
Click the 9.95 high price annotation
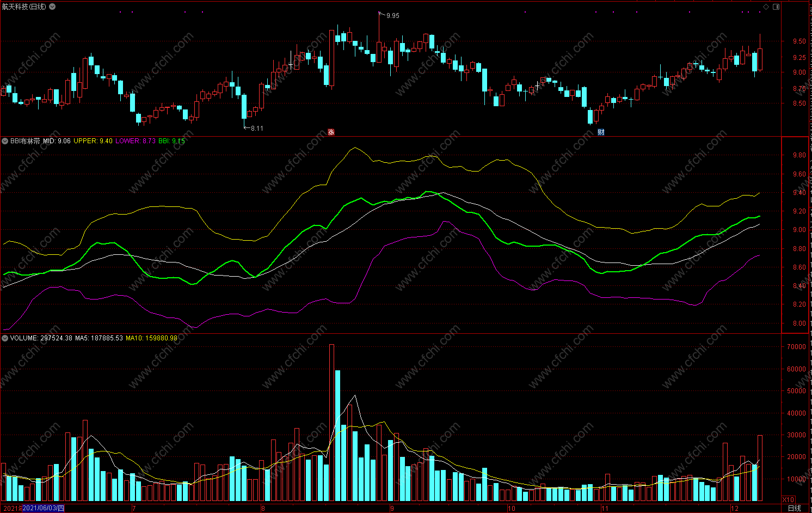point(392,15)
